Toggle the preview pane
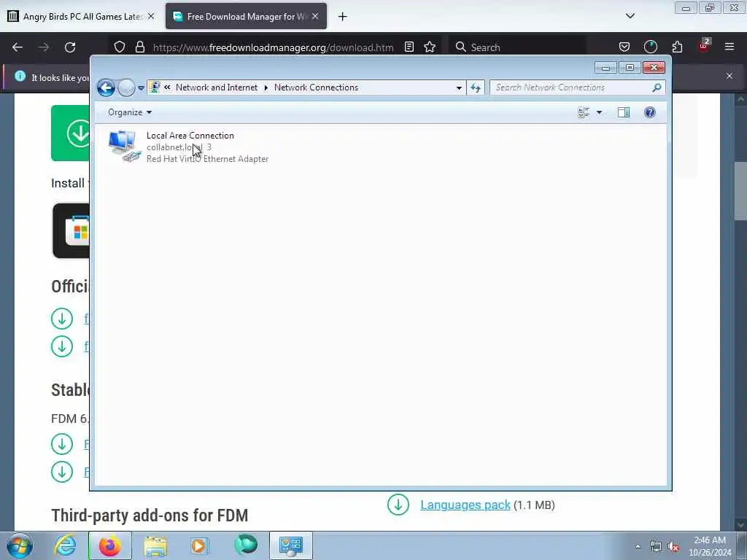The image size is (747, 560). 624,112
